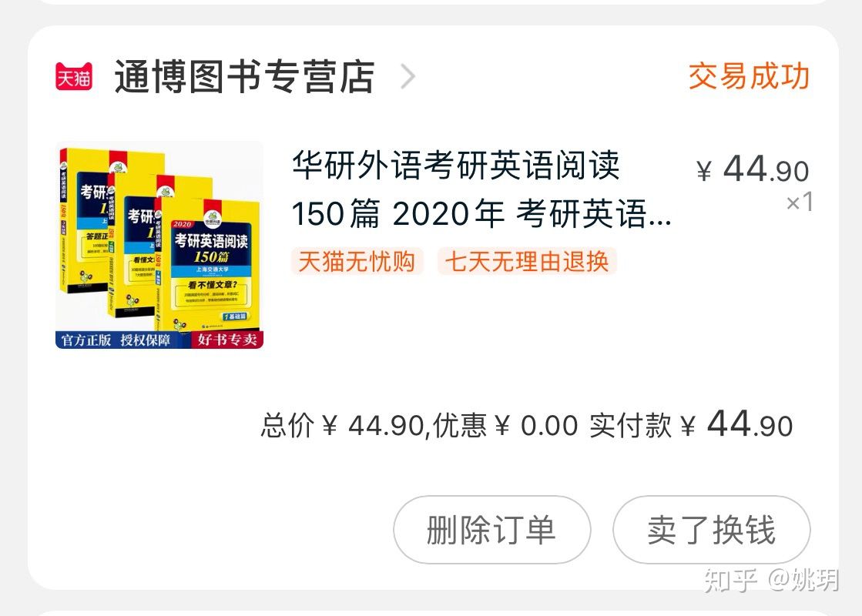Tap the front yellow book cover in image
The height and width of the screenshot is (616, 862).
[212, 266]
